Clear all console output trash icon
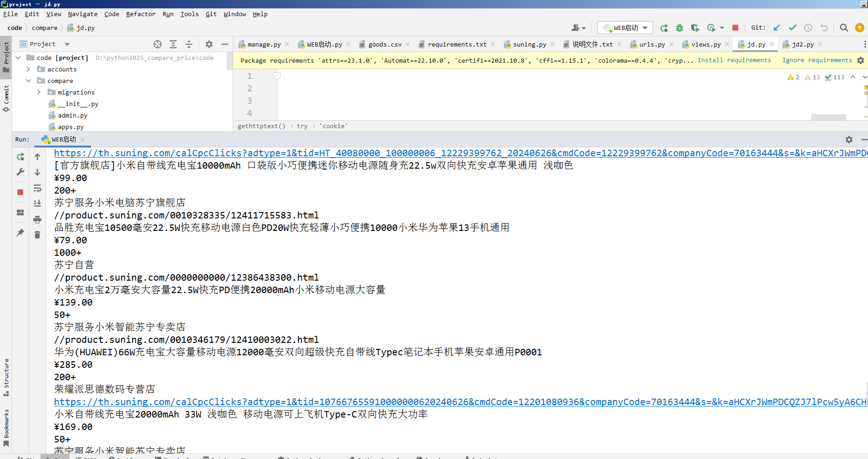This screenshot has width=868, height=459. [37, 235]
